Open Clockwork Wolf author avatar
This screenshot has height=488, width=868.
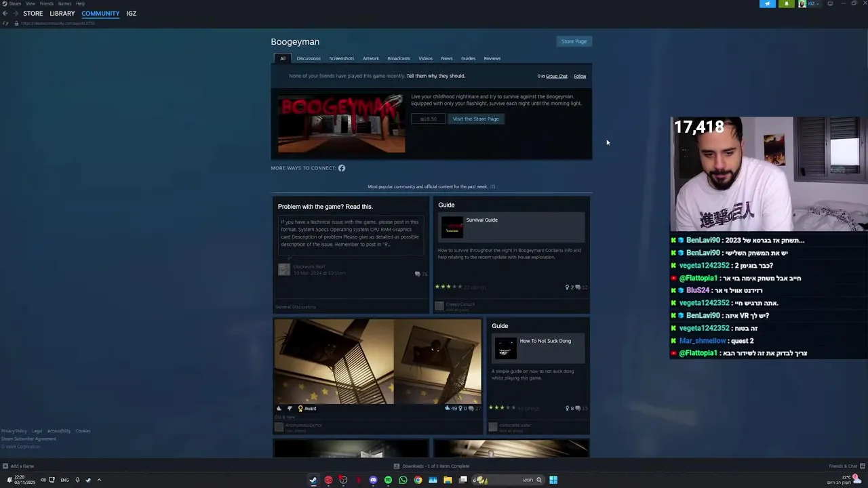(284, 269)
